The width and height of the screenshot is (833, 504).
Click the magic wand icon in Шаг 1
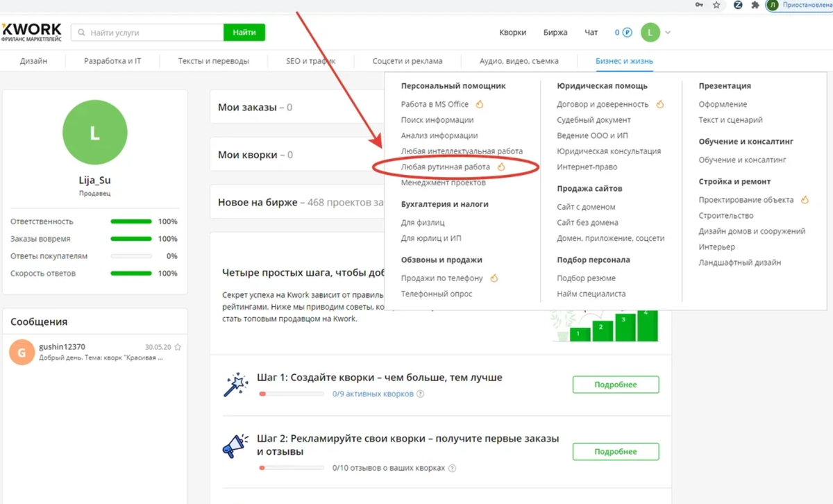pos(236,385)
